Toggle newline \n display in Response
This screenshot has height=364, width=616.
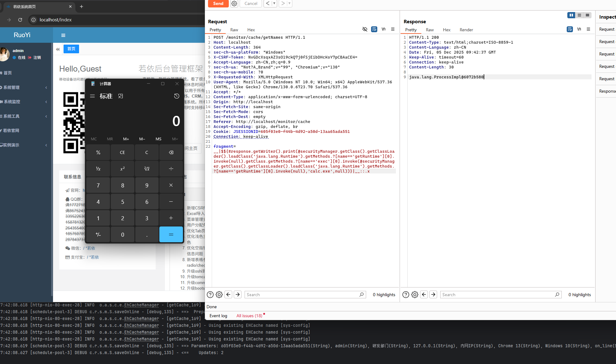579,29
